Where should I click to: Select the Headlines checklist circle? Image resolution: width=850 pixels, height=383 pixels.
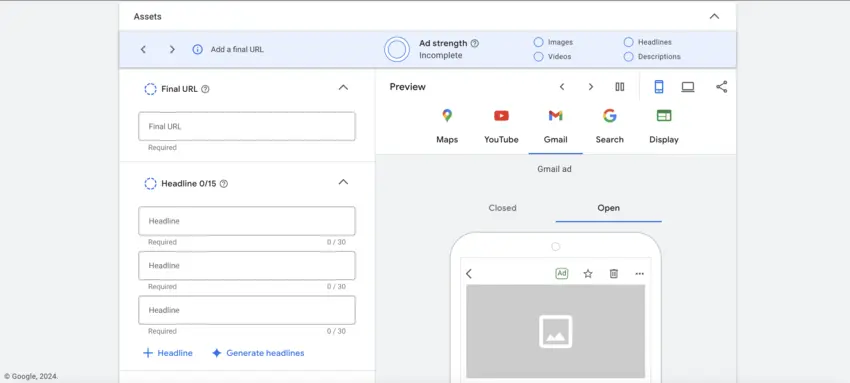pos(628,42)
